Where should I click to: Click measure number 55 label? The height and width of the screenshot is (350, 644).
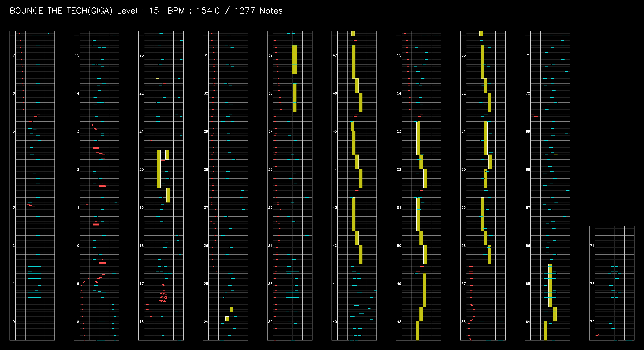click(399, 55)
